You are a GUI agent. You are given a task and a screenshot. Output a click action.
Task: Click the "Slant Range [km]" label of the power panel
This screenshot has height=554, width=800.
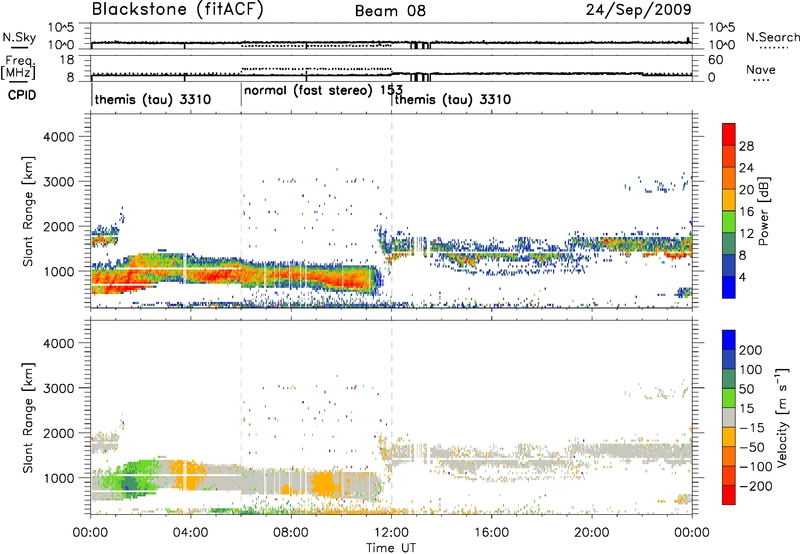29,211
